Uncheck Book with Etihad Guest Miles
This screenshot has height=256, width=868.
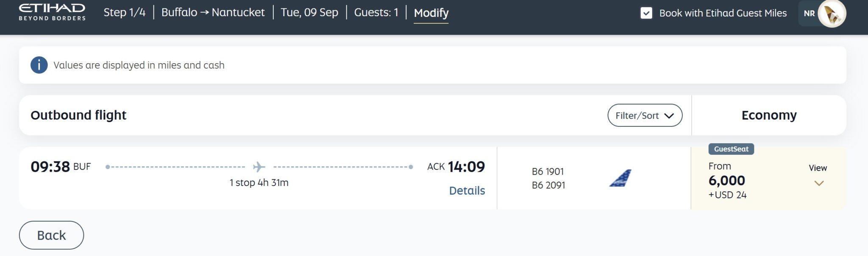tap(646, 13)
